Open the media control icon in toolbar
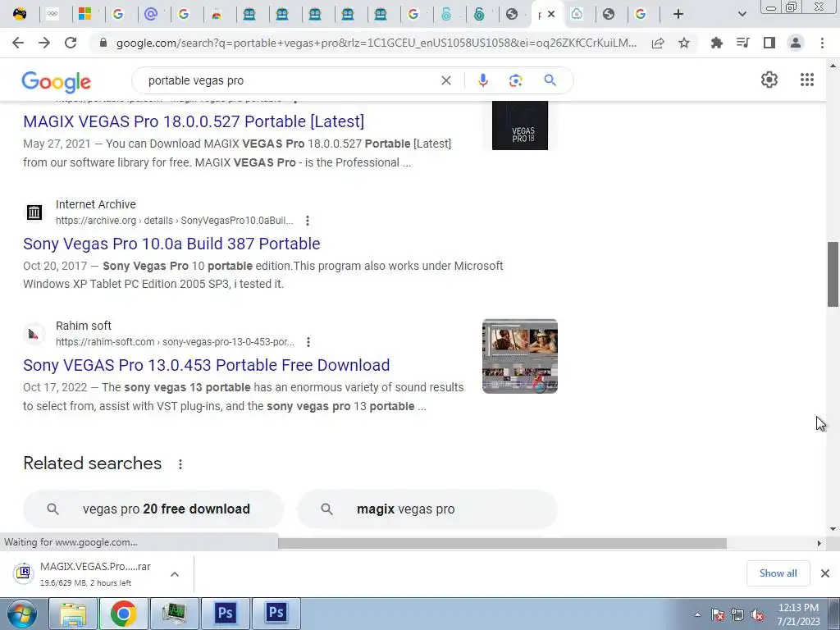The image size is (840, 630). click(x=742, y=43)
